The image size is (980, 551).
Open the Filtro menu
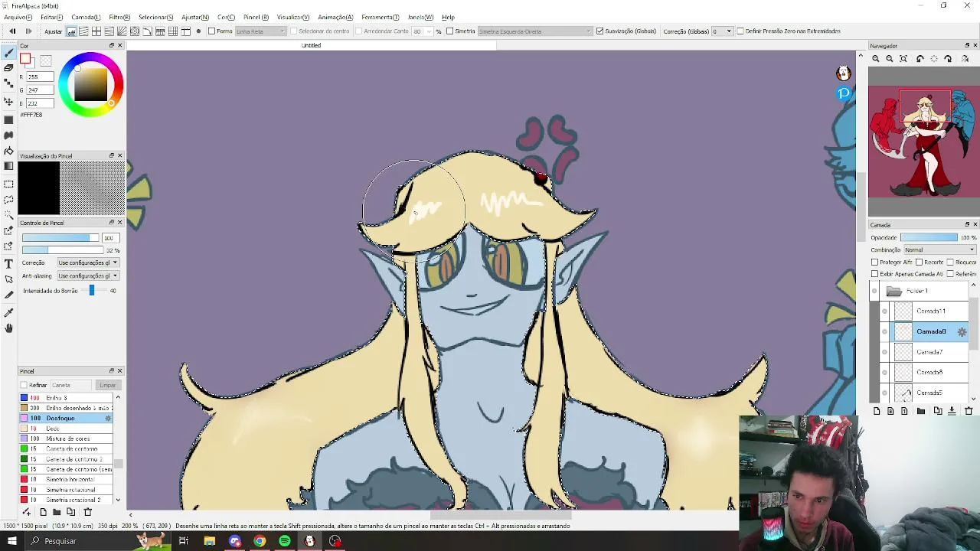119,17
